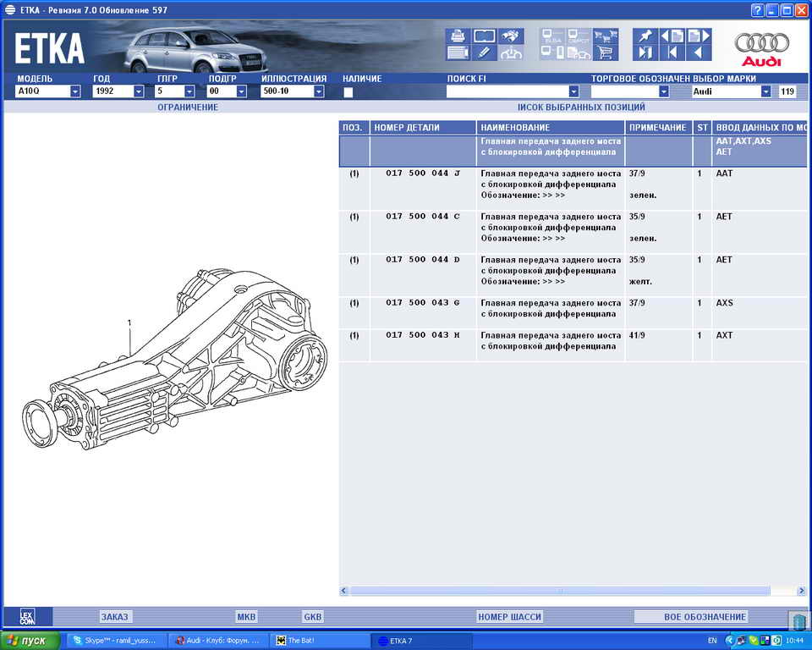Toggle the НАЛИЧИЕ checkbox
Image resolution: width=812 pixels, height=650 pixels.
pyautogui.click(x=348, y=92)
